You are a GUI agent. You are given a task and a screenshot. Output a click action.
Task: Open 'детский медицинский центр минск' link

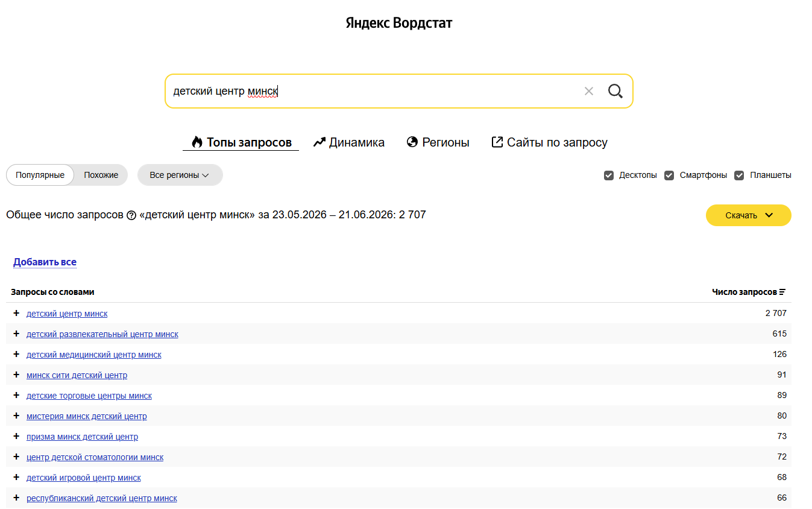[94, 355]
